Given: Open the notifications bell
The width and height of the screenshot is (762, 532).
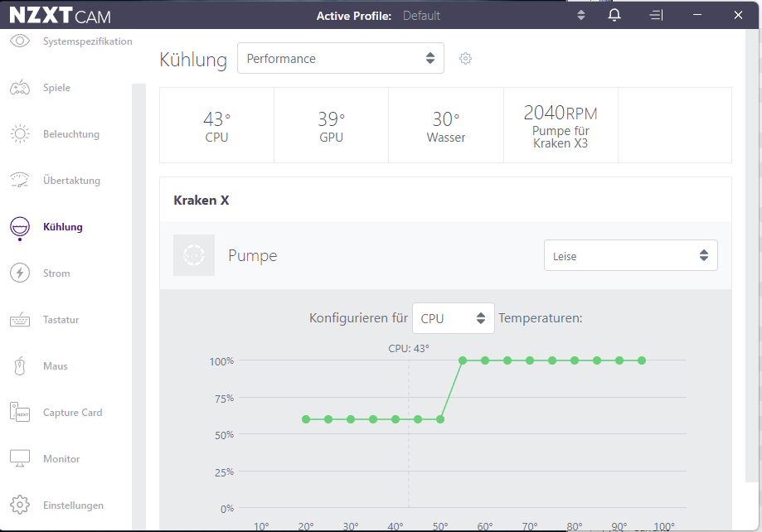Looking at the screenshot, I should pos(614,15).
